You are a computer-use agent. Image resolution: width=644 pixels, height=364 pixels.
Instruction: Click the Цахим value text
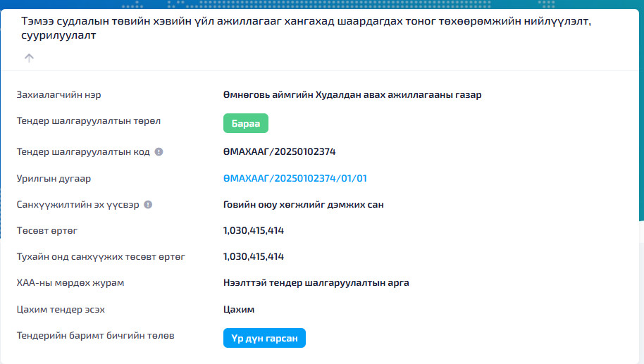pos(238,310)
